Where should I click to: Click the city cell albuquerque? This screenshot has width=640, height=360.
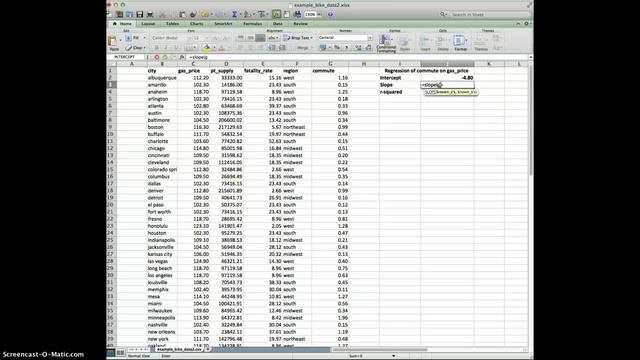(x=162, y=78)
